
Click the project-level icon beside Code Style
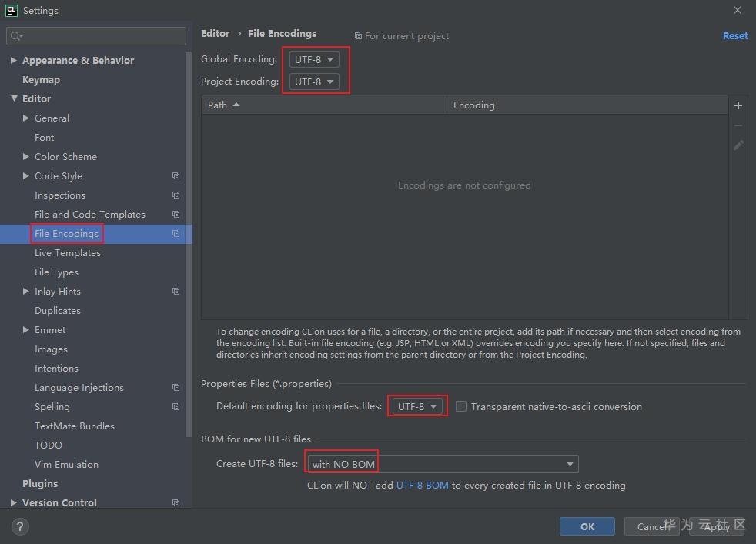[176, 176]
